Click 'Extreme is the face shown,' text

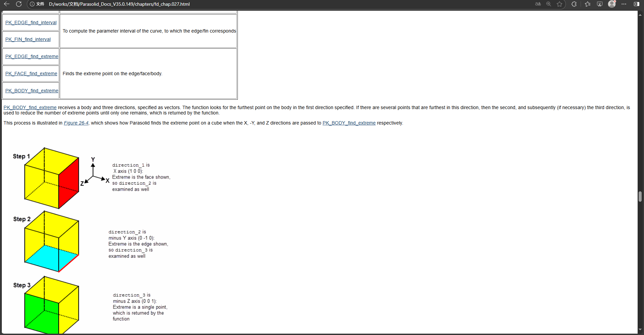pyautogui.click(x=141, y=177)
